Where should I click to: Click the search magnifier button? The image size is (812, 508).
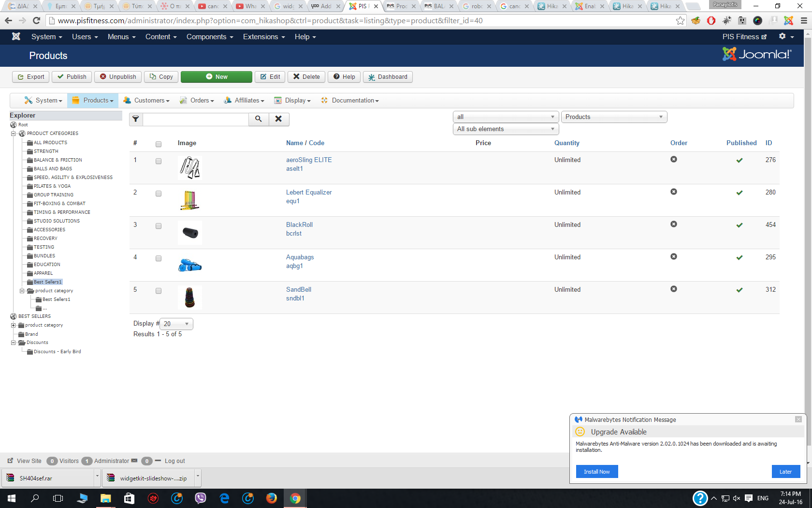tap(259, 119)
